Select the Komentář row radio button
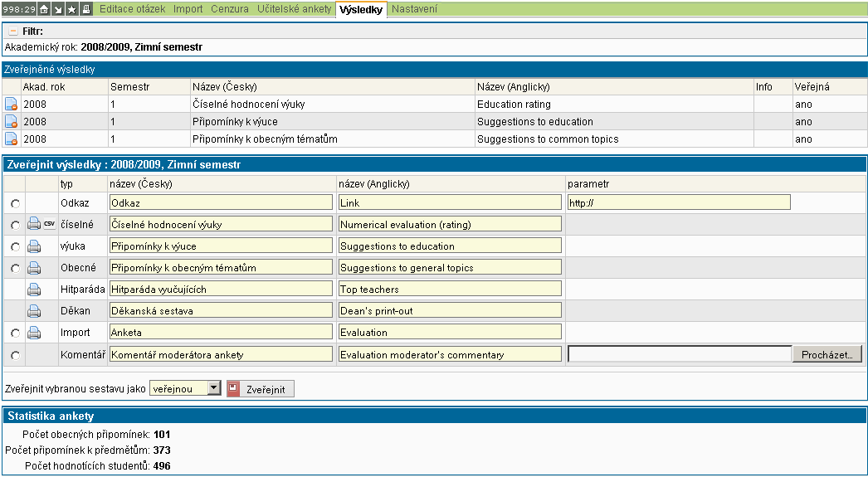868x477 pixels. (x=15, y=355)
